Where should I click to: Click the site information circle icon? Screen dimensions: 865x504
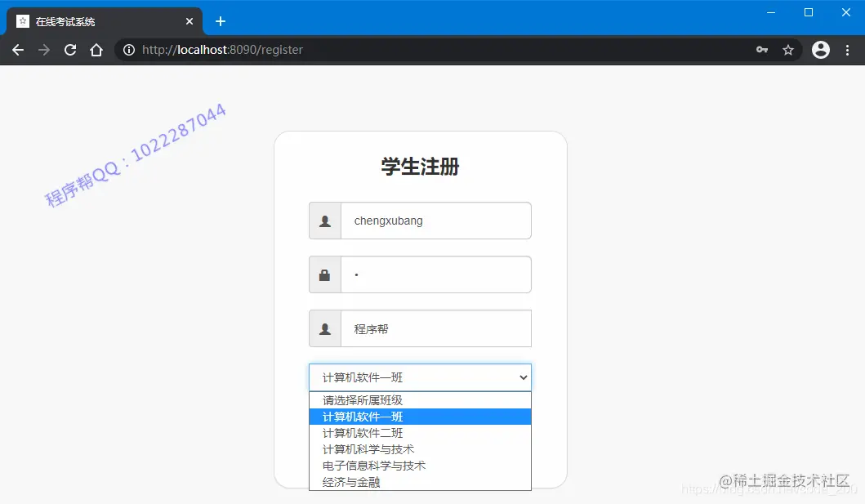129,50
